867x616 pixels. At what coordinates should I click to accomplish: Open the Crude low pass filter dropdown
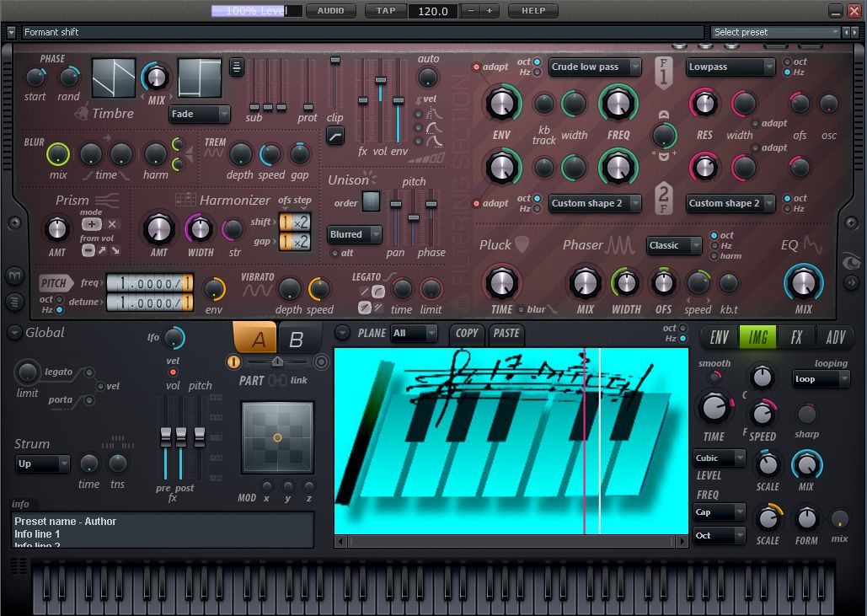click(595, 67)
